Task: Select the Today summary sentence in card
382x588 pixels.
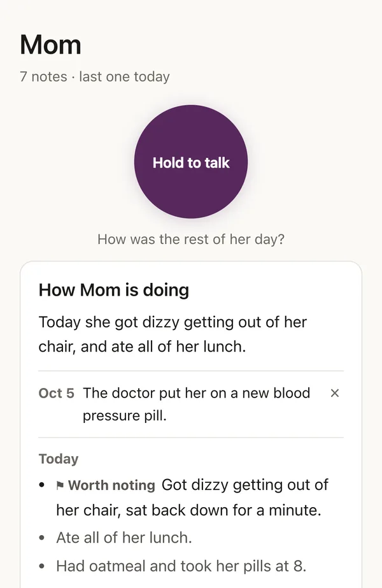Action: coord(173,334)
